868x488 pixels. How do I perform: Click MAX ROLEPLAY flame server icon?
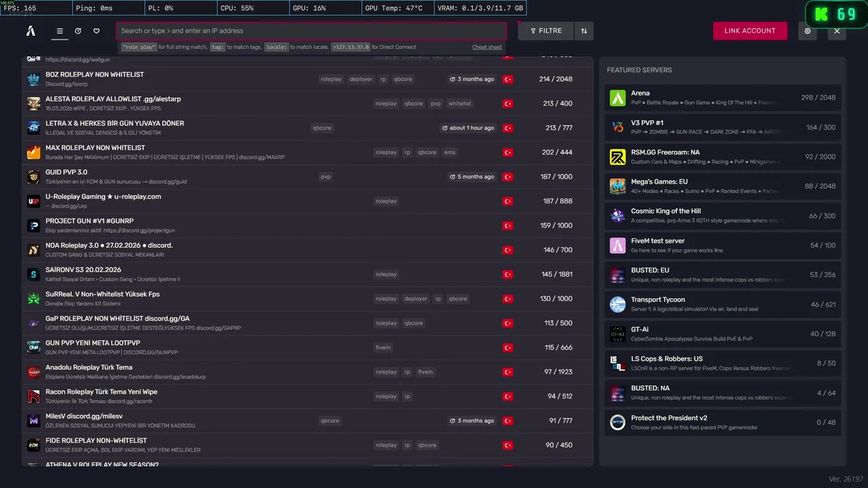point(34,152)
